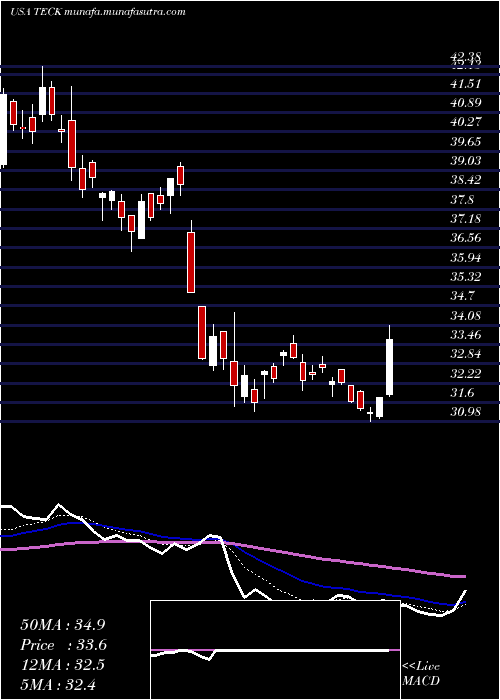Click the Price : 33.6 readout
Screen dimensions: 500x700
64,645
